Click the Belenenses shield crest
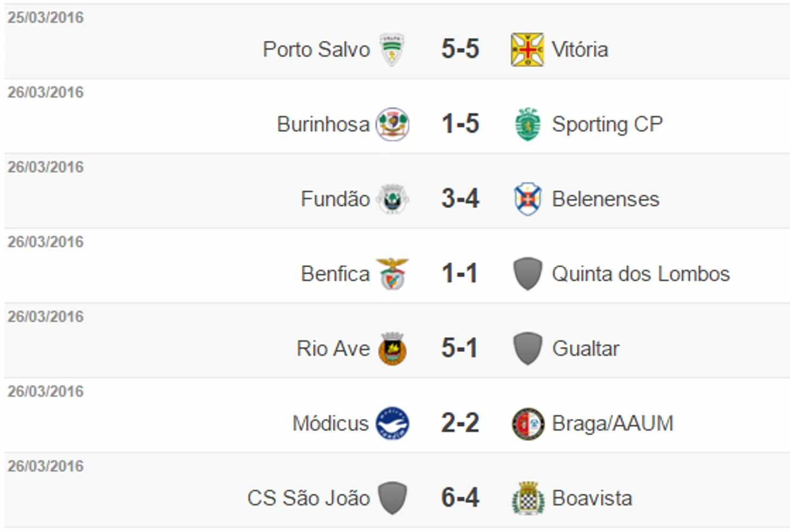790x532 pixels. click(528, 199)
